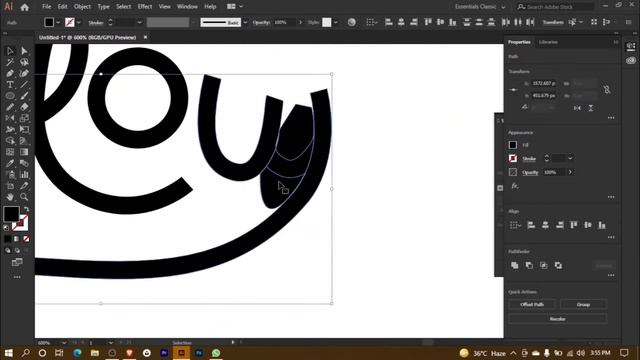Select the Rotate/Reflect tool
This screenshot has width=640, height=360.
pos(10,118)
